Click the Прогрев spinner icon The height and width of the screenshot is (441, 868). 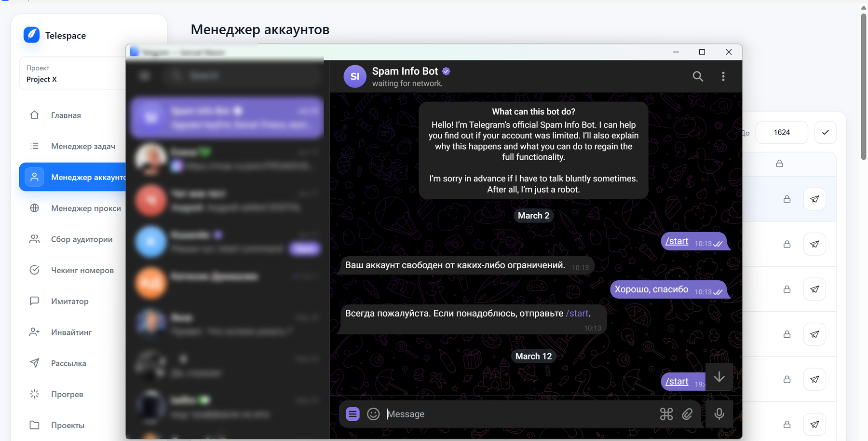pos(34,394)
